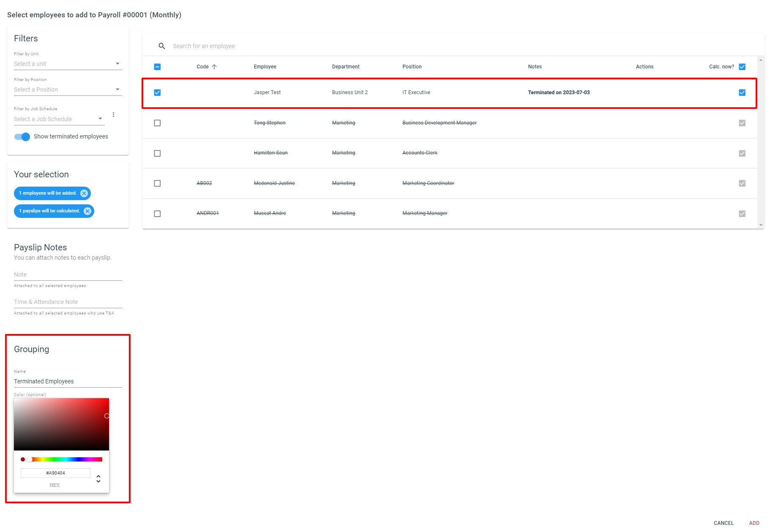Click the up arrow to switch color format
Screen dimensions: 778x532
(x=98, y=476)
